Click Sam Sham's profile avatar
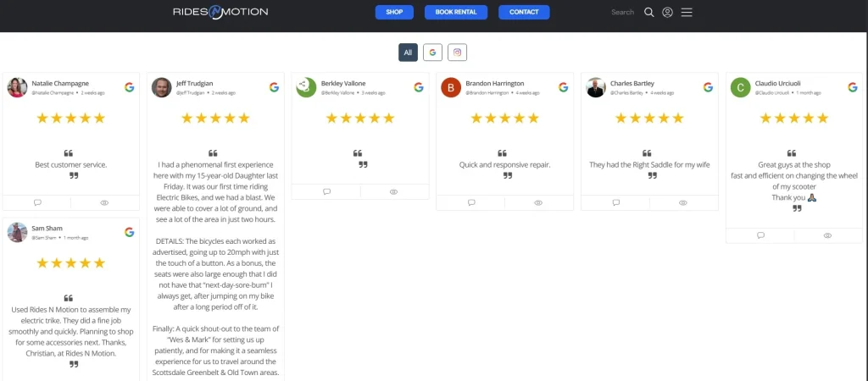The height and width of the screenshot is (381, 868). point(17,232)
